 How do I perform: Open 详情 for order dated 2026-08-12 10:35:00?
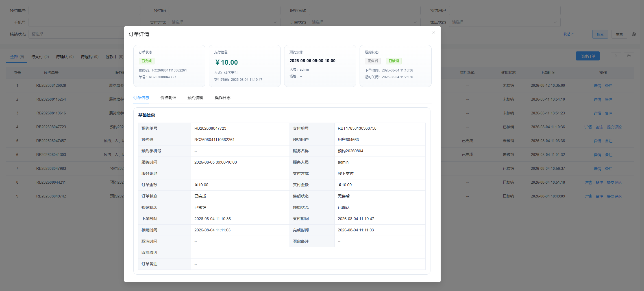(597, 86)
